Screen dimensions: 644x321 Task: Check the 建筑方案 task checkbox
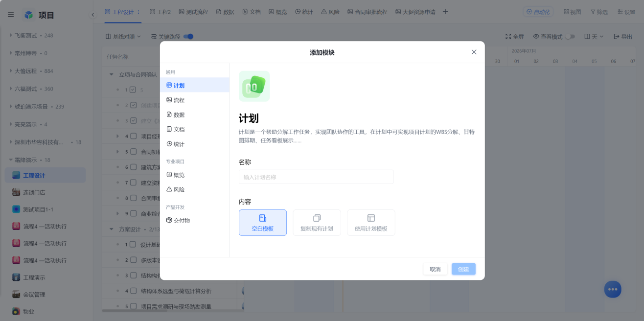coord(133,167)
